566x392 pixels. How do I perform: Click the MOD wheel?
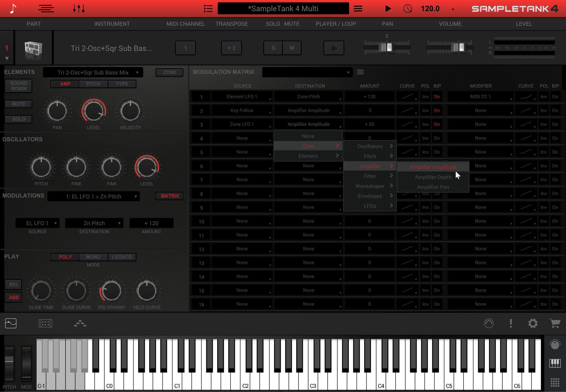pyautogui.click(x=26, y=364)
